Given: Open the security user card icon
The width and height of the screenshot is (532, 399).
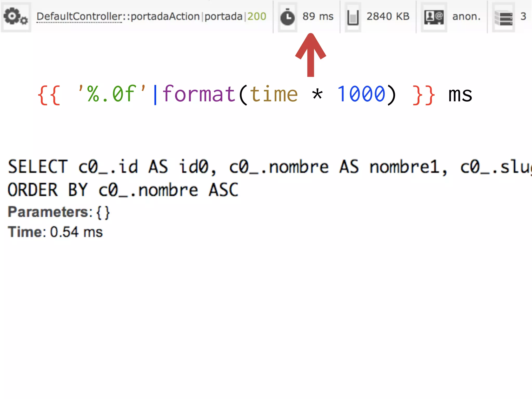Looking at the screenshot, I should pyautogui.click(x=434, y=17).
